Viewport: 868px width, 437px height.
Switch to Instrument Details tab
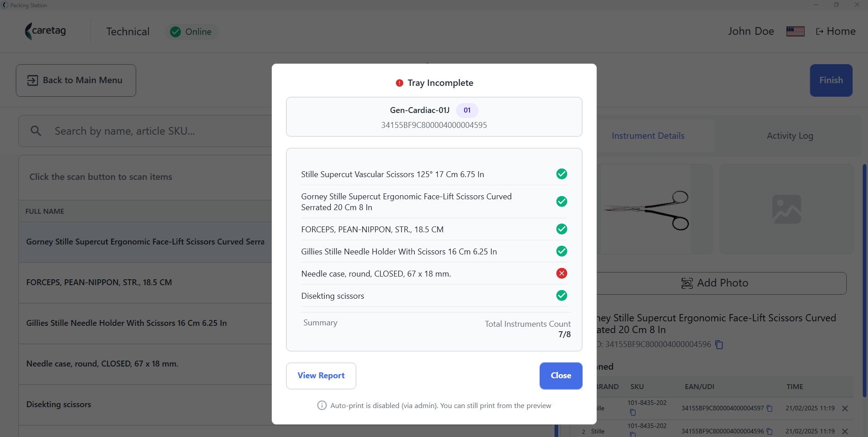[648, 136]
